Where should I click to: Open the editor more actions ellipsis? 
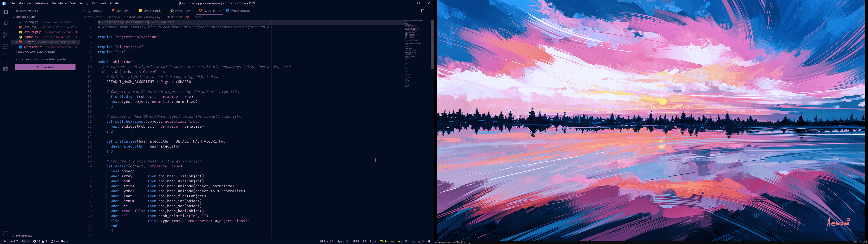click(430, 11)
